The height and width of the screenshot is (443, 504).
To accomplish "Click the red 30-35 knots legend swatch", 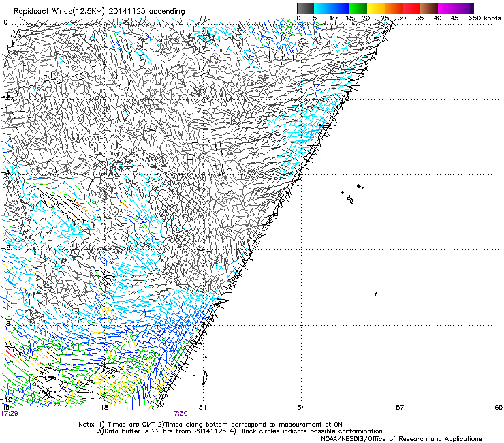I will click(x=411, y=8).
